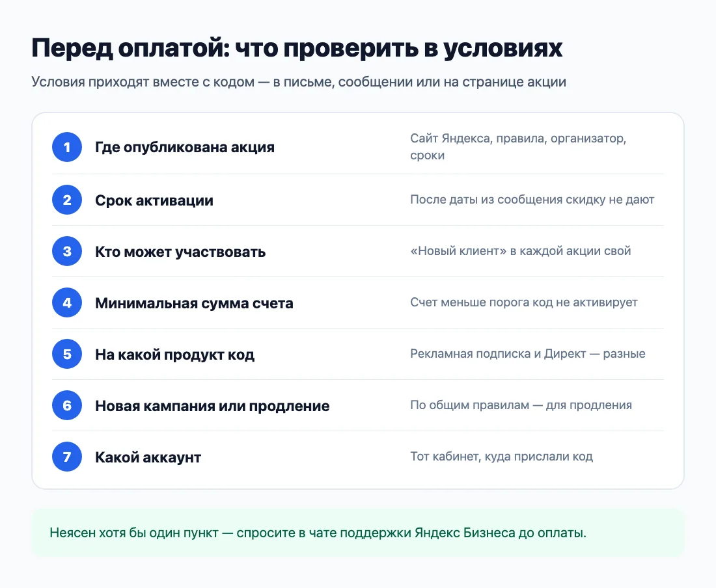The image size is (716, 588).
Task: Click the green note «Неясен хотя бы один пункт»
Action: click(357, 532)
